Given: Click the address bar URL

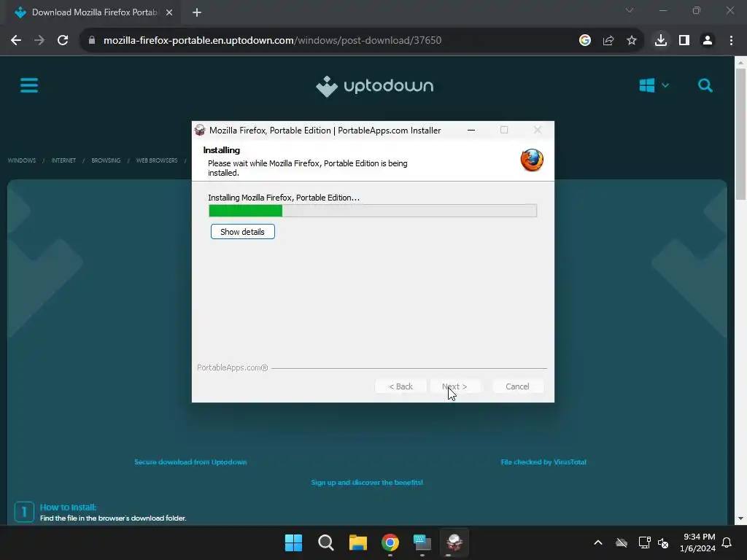Looking at the screenshot, I should (x=273, y=41).
